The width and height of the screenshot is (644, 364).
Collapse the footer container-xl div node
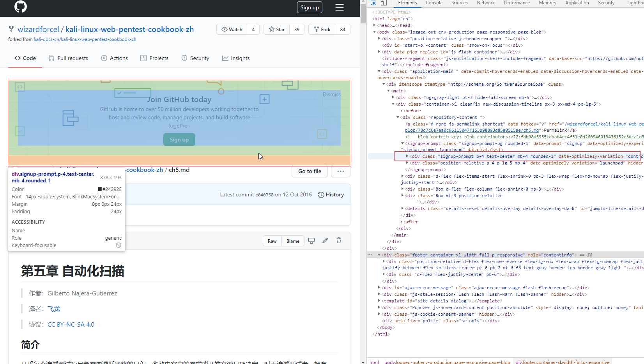379,255
